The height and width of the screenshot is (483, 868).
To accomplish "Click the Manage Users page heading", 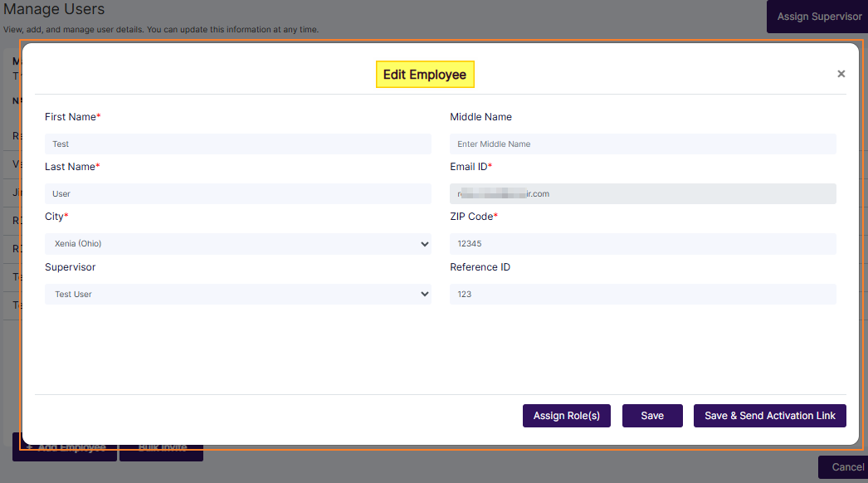I will [x=54, y=10].
